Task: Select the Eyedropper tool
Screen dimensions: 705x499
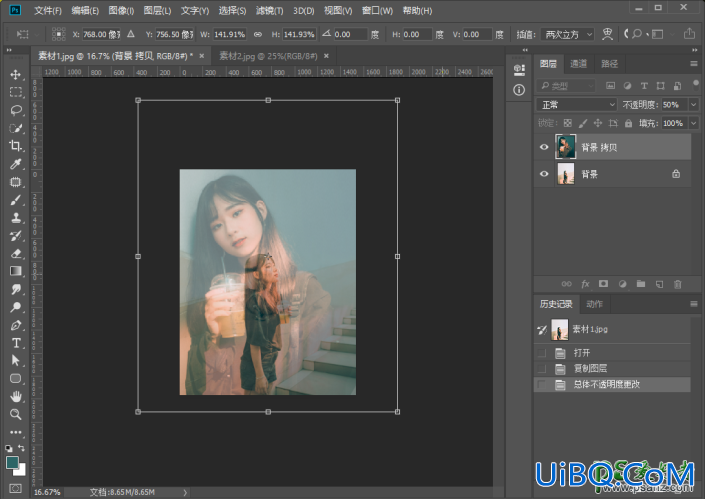Action: [16, 164]
